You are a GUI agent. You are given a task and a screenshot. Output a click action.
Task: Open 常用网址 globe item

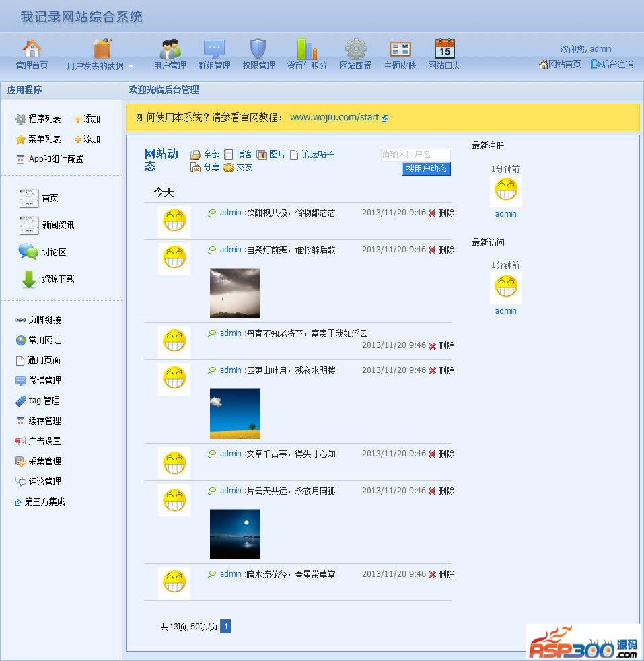pos(38,340)
